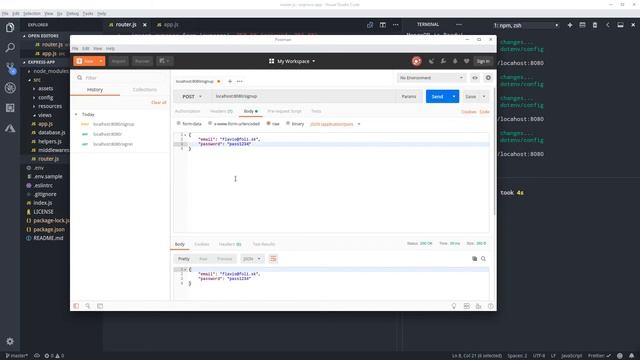Toggle Postman environment quick look eye
This screenshot has width=640, height=360.
475,78
